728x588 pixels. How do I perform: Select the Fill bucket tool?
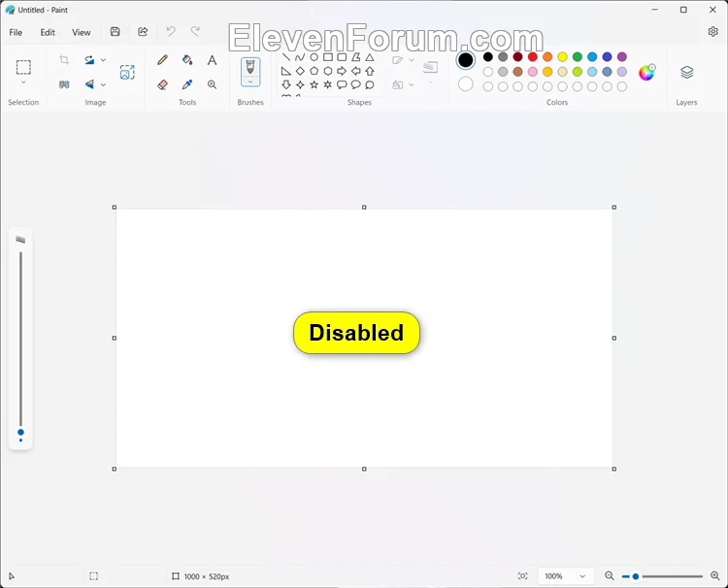point(187,60)
